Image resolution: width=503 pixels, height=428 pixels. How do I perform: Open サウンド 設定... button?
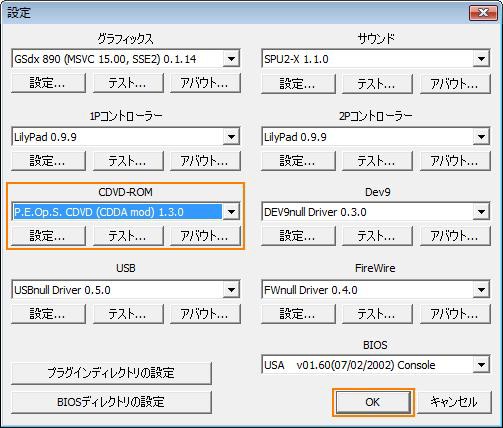[x=298, y=83]
